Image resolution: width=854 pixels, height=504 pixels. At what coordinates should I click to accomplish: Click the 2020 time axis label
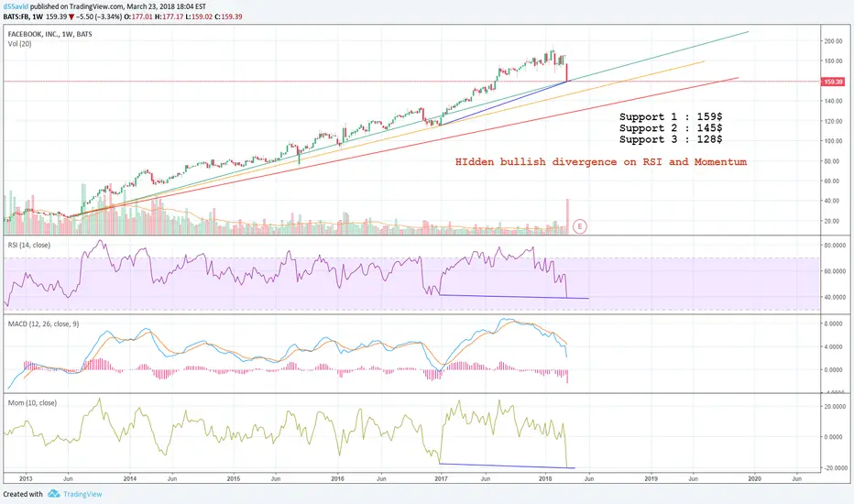pyautogui.click(x=755, y=479)
